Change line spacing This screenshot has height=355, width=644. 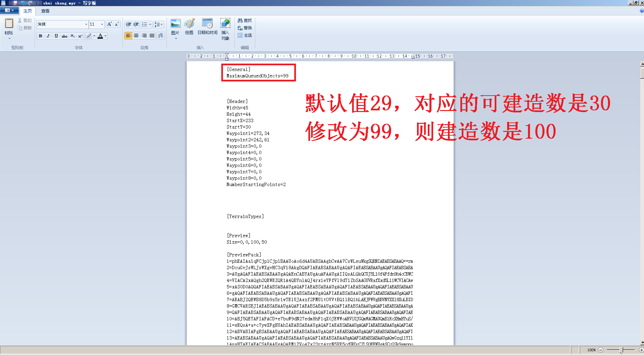(157, 25)
